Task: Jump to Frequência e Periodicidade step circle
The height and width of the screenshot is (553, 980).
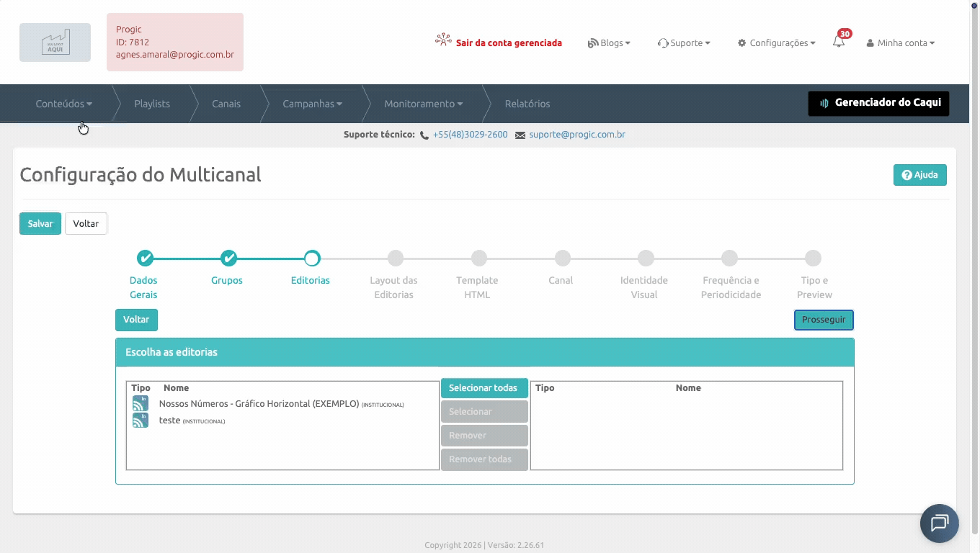Action: pyautogui.click(x=729, y=258)
